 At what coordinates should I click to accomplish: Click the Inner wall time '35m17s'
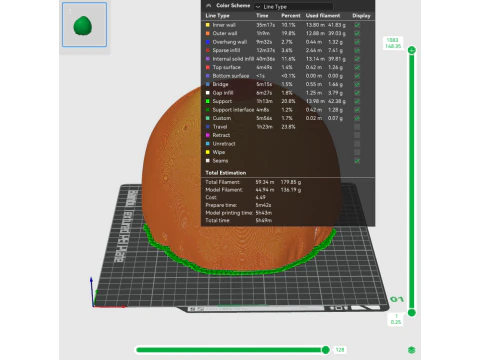click(265, 25)
